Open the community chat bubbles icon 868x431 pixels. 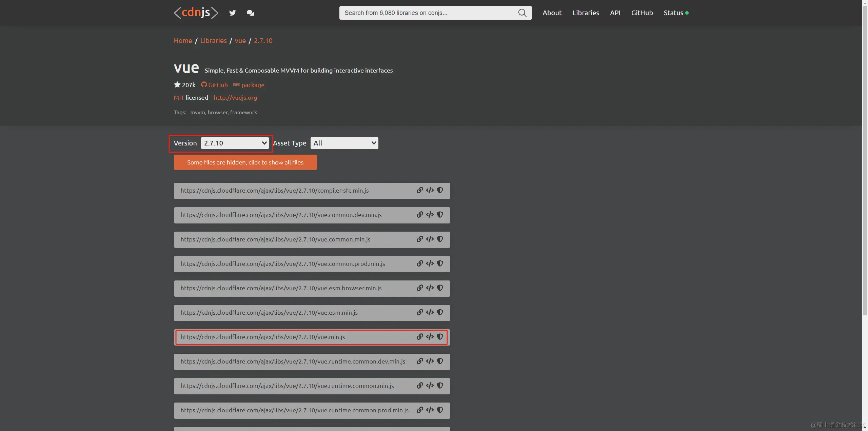[251, 13]
